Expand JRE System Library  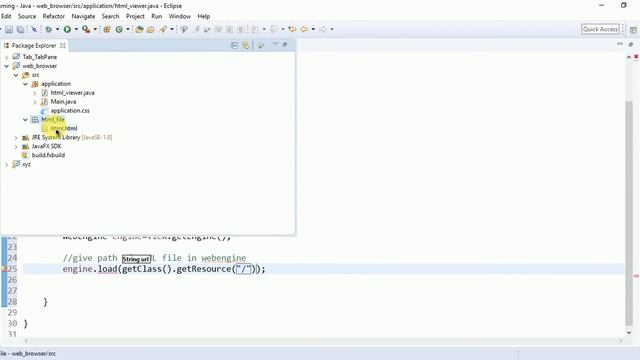click(16, 138)
